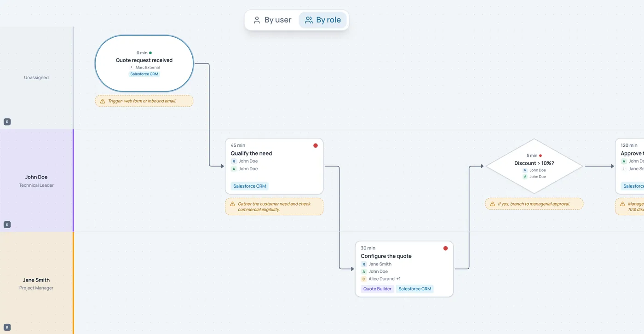Image resolution: width=644 pixels, height=334 pixels.
Task: Click the red status dot on Qualify the need
Action: [x=316, y=145]
